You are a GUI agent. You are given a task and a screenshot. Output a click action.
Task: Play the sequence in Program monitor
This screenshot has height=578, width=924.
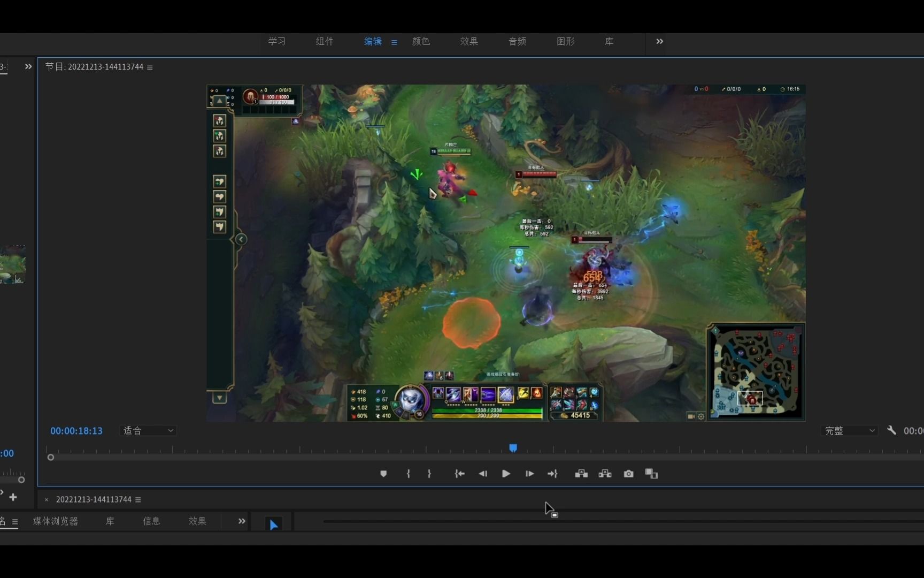pos(506,474)
